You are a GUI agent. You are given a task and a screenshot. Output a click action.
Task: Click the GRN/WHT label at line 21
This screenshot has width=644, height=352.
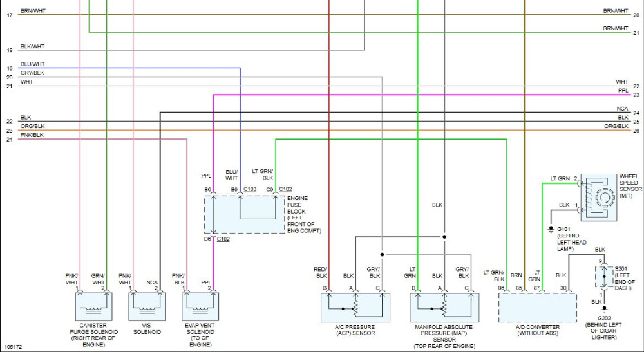(x=615, y=28)
